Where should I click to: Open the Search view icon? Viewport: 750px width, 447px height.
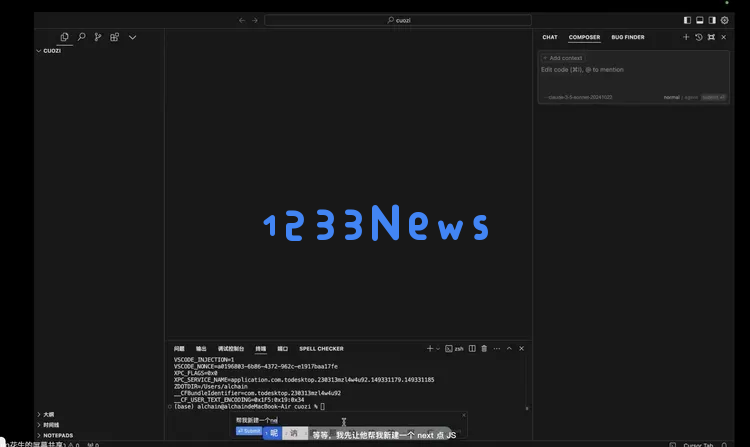(x=81, y=37)
